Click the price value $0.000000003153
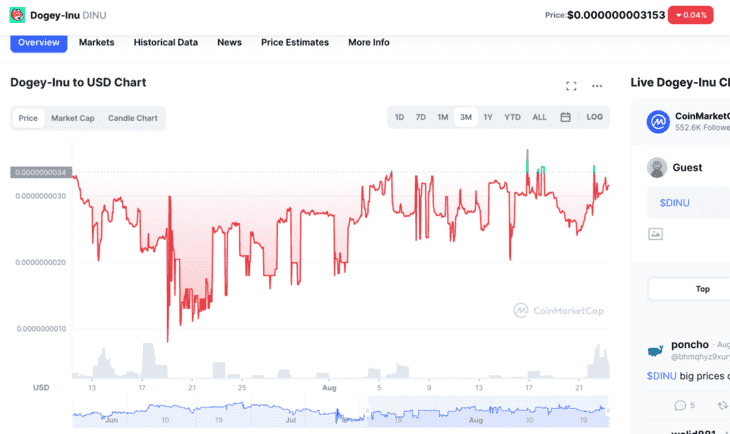730x434 pixels. tap(616, 15)
